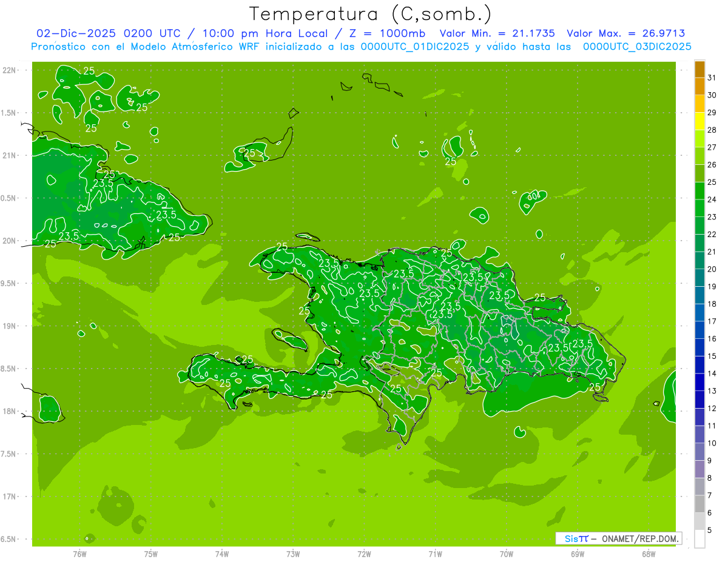Viewport: 728px width, 562px height.
Task: Click the "21N" latitude axis label
Action: point(10,156)
